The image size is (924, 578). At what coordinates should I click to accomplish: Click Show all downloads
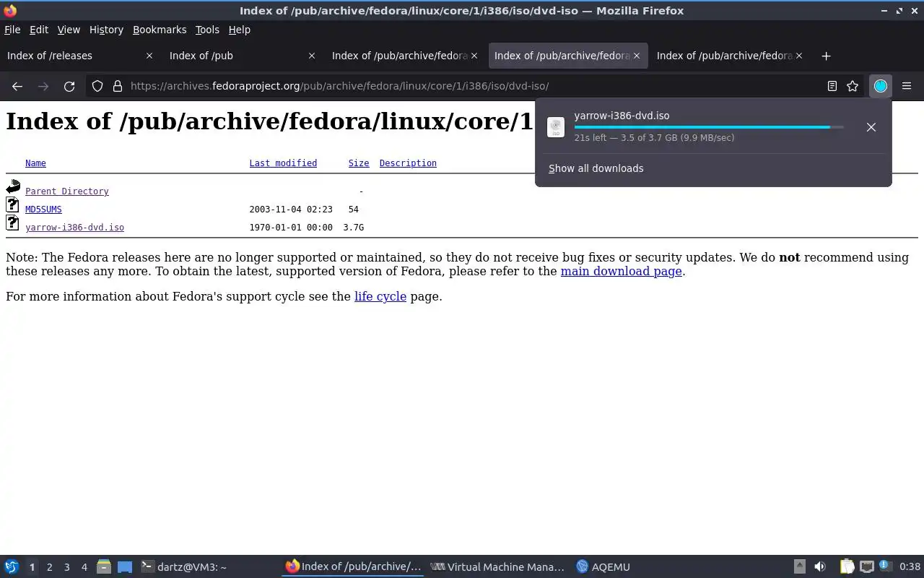coord(596,168)
